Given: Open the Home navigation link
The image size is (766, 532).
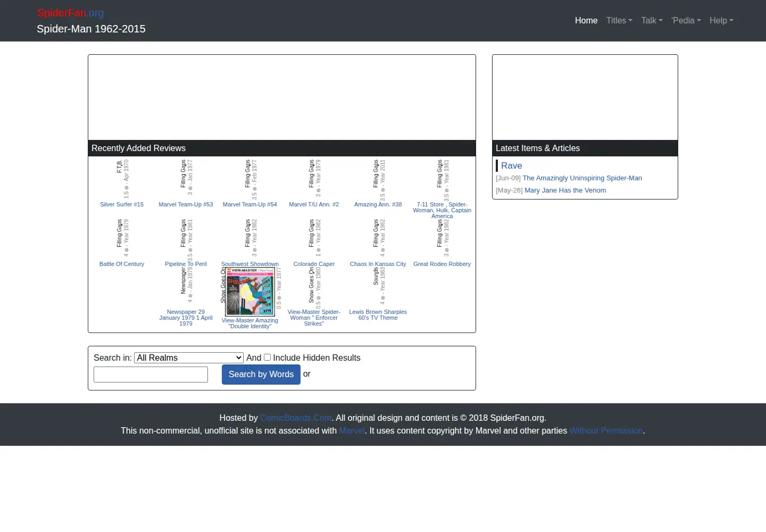Looking at the screenshot, I should coord(586,20).
